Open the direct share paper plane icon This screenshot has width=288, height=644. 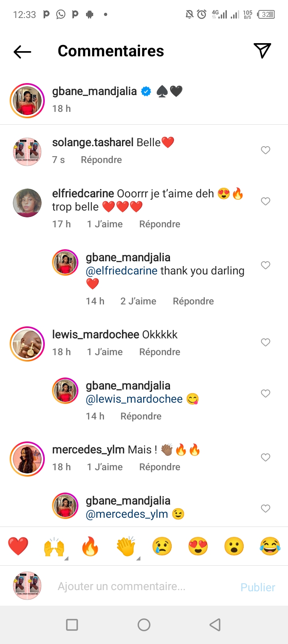pyautogui.click(x=262, y=51)
